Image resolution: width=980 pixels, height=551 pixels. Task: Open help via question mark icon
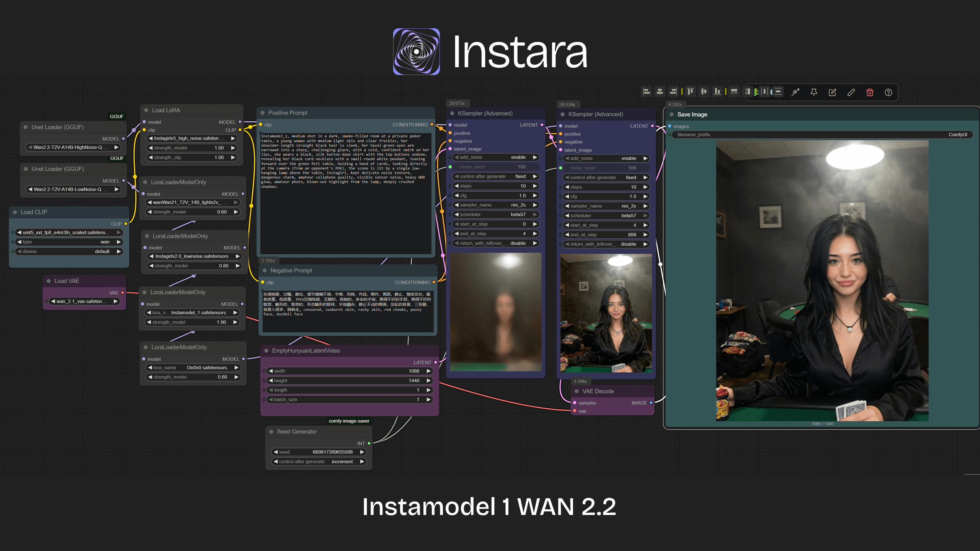(889, 92)
